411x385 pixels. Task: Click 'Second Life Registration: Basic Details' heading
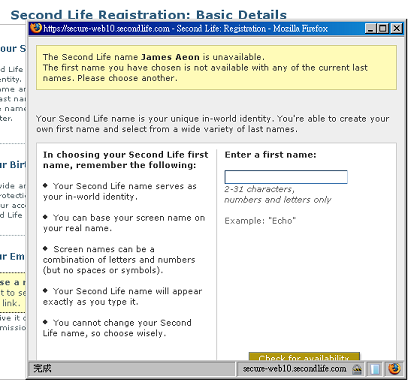(x=149, y=15)
